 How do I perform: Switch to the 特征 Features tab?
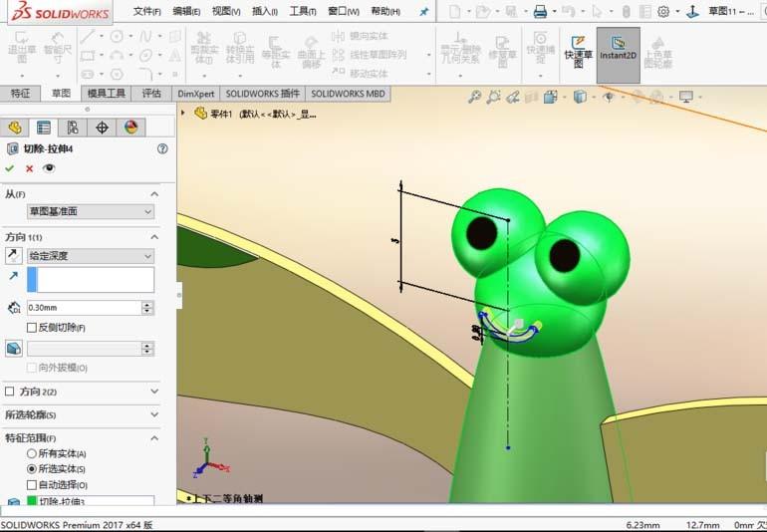(20, 93)
